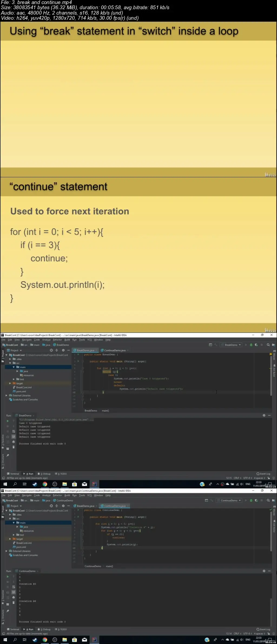The height and width of the screenshot is (644, 277).
Task: Open the 6: TODO tool button in the BreakDemo window
Action: coord(61,474)
